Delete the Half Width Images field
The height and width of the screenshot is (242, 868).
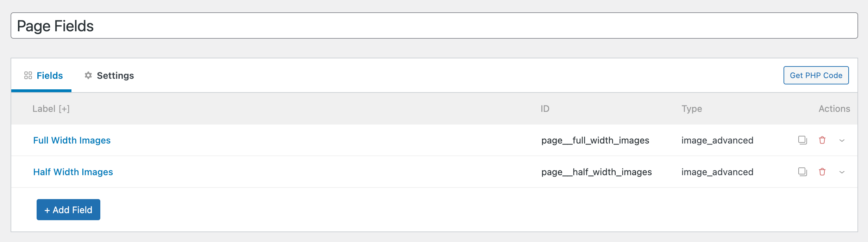coord(822,172)
